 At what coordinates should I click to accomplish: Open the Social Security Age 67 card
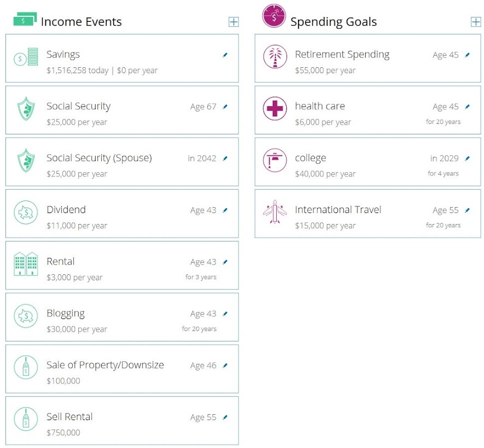(x=122, y=110)
